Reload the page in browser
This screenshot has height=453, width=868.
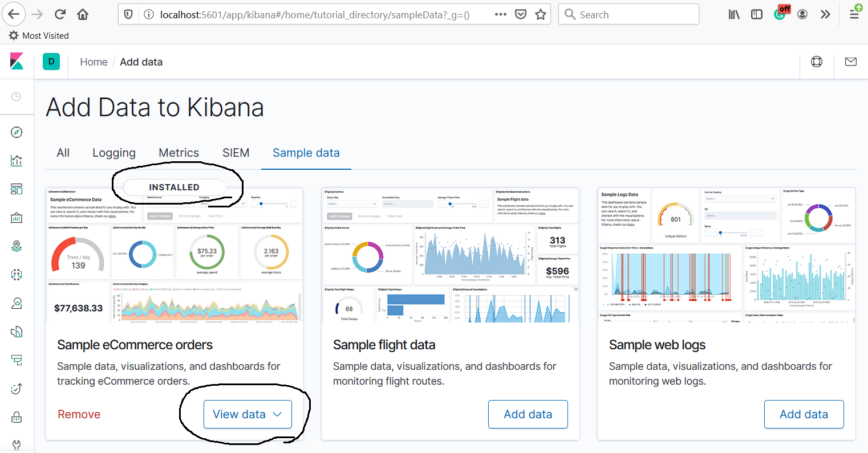pyautogui.click(x=60, y=14)
